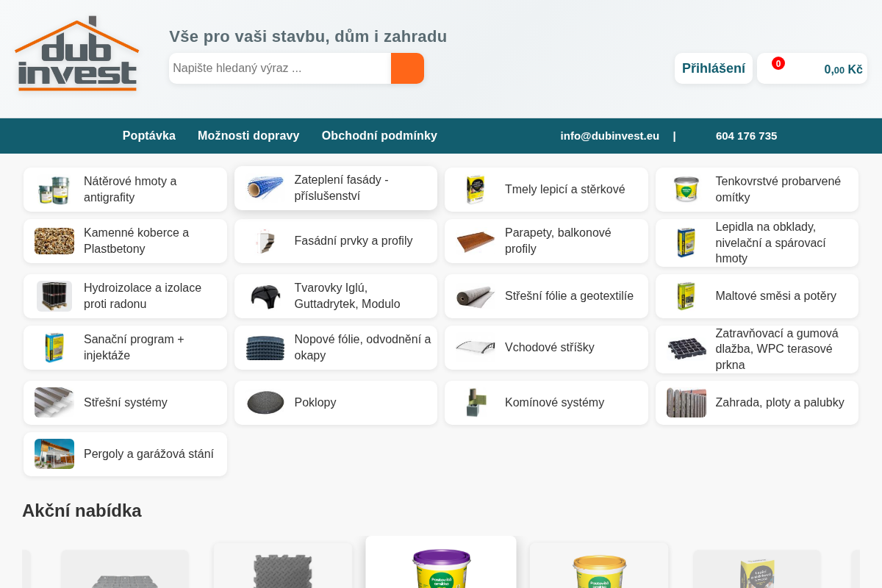
Task: Open Obchodní podmínky in the navigation bar
Action: tap(379, 136)
